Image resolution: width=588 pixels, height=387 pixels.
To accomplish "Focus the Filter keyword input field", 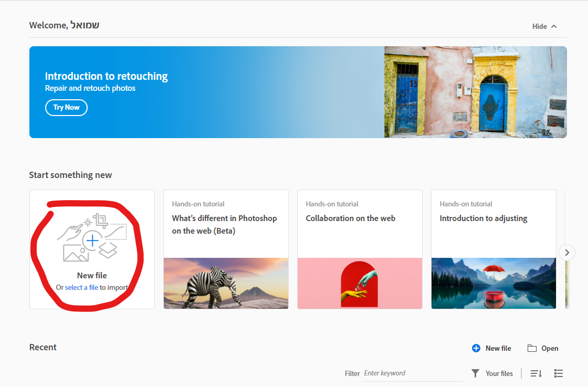I will pyautogui.click(x=413, y=373).
